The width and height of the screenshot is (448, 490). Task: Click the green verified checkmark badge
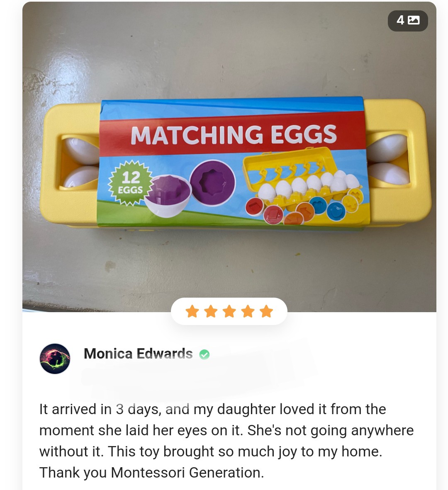(x=205, y=354)
